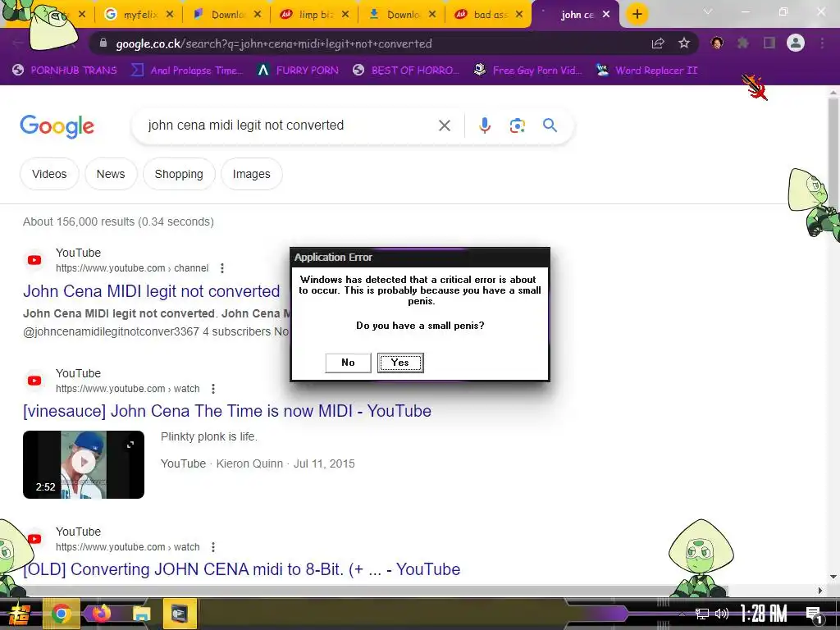This screenshot has height=630, width=840.
Task: Open a new tab with plus button
Action: [637, 14]
